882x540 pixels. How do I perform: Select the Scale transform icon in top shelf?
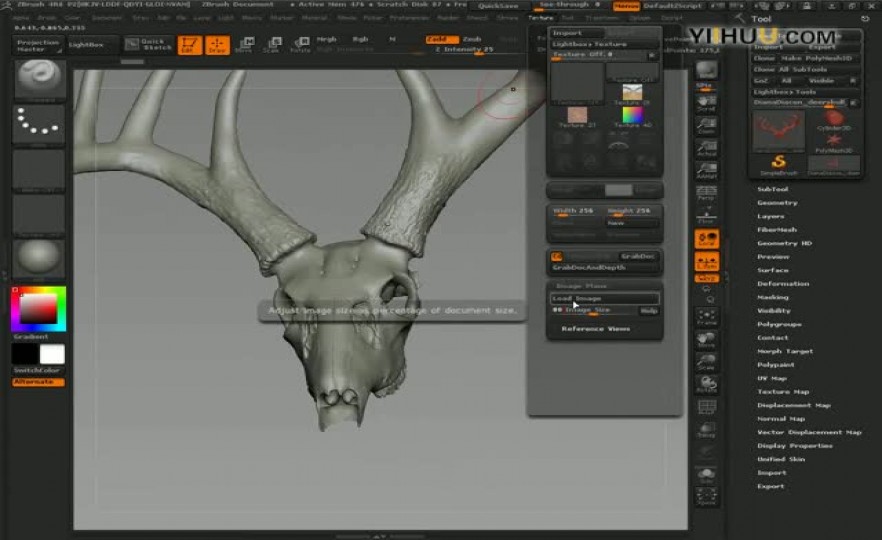pyautogui.click(x=272, y=45)
